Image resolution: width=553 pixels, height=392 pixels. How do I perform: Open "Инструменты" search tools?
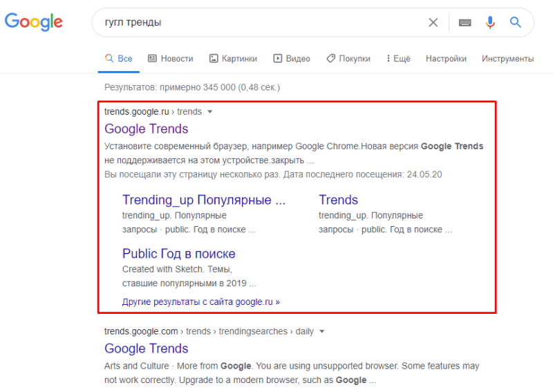point(507,59)
